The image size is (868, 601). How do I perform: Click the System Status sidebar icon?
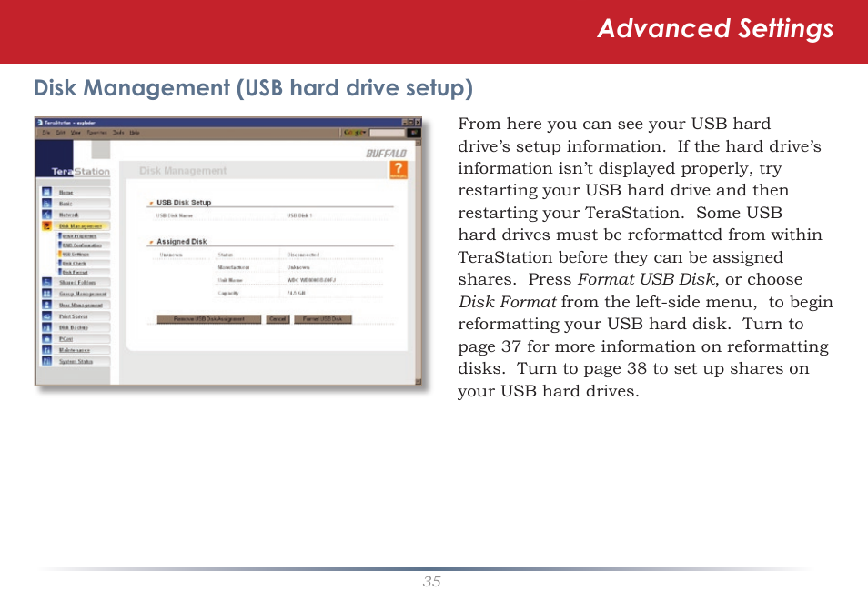(x=47, y=361)
